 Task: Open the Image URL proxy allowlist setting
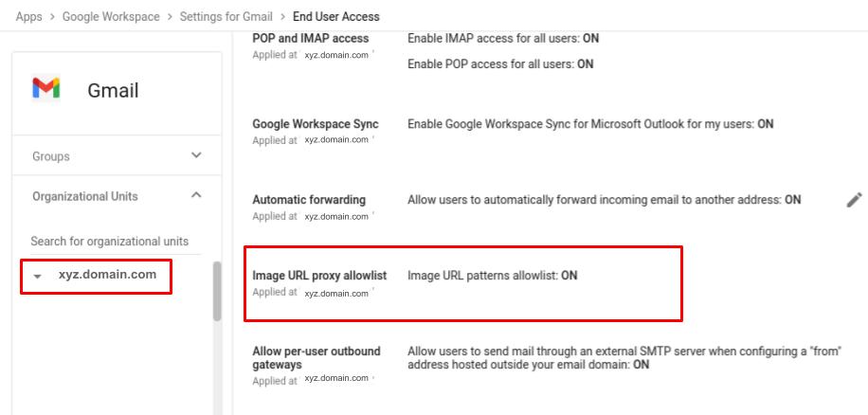[x=319, y=275]
